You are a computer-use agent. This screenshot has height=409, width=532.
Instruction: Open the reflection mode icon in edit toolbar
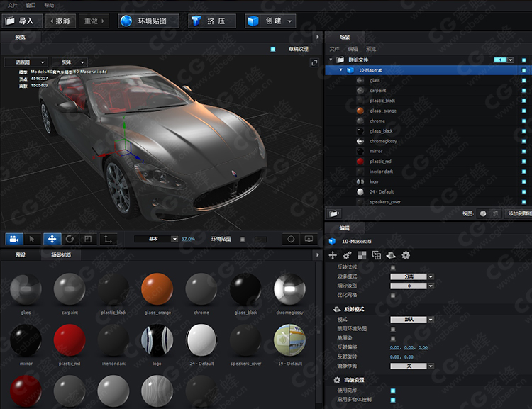coord(391,255)
